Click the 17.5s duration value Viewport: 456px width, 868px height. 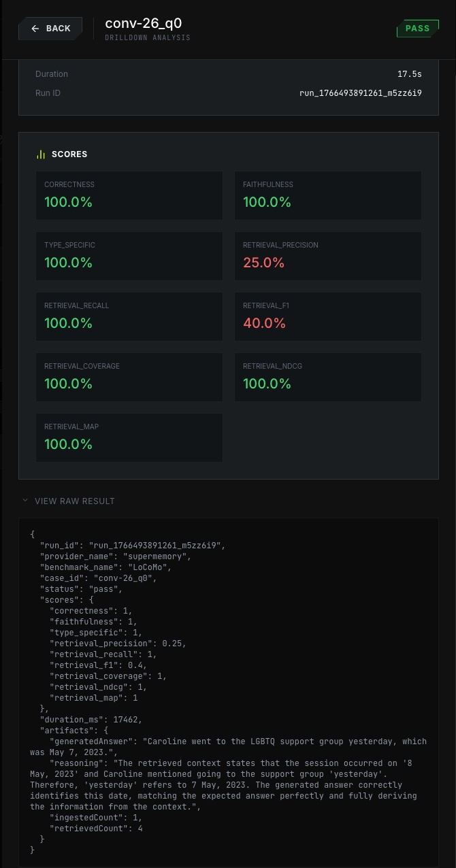pyautogui.click(x=409, y=74)
